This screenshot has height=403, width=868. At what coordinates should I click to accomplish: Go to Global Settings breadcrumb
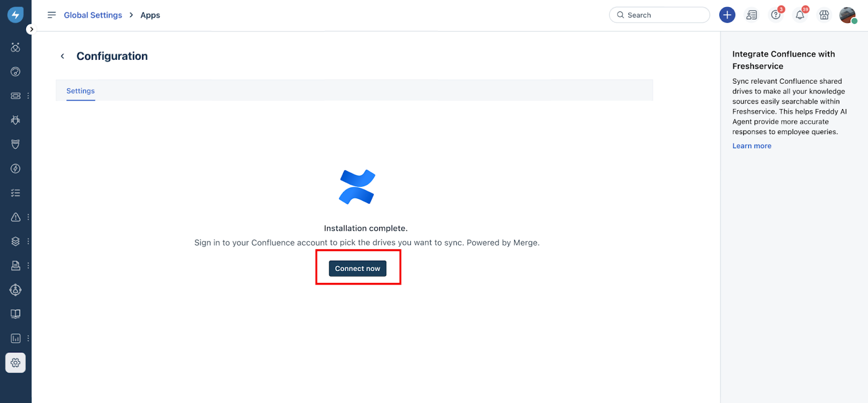93,15
